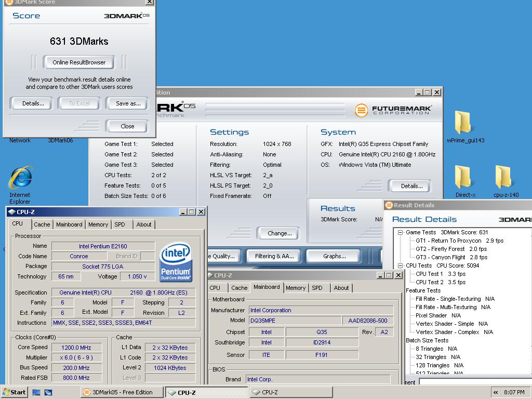This screenshot has height=399, width=532.
Task: Select CPU Test 2 result row
Action: click(x=441, y=282)
